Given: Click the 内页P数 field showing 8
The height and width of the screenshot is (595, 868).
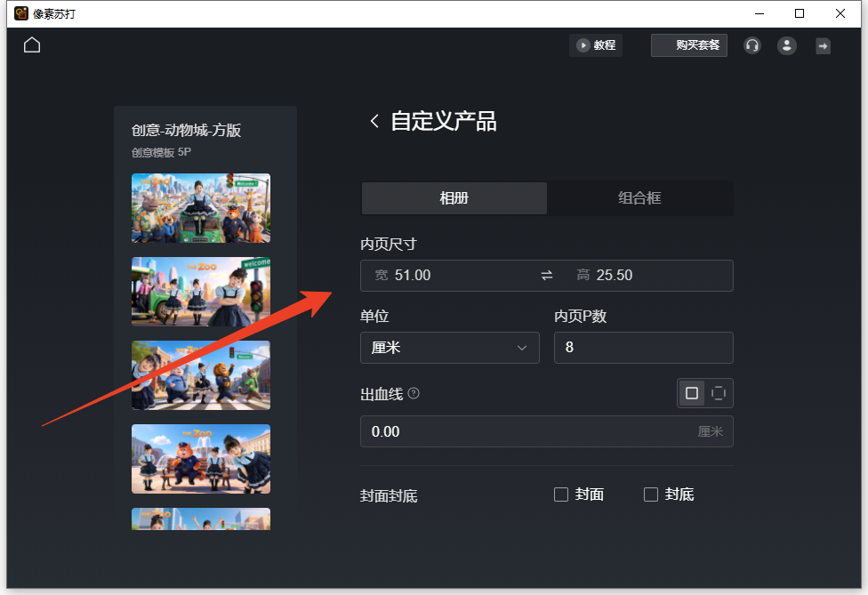Looking at the screenshot, I should [643, 348].
